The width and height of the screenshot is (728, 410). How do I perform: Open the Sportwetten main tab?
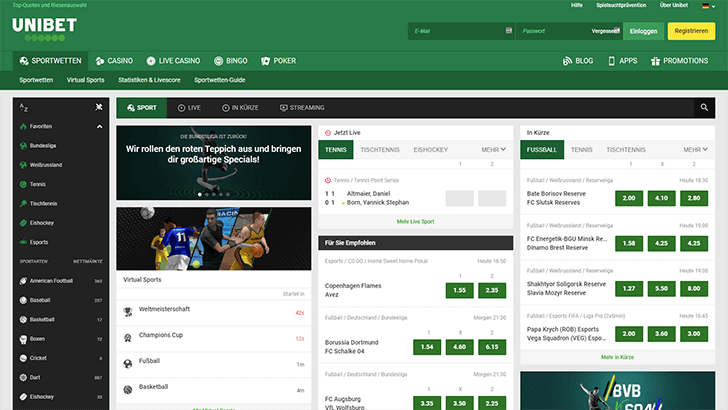(50, 61)
